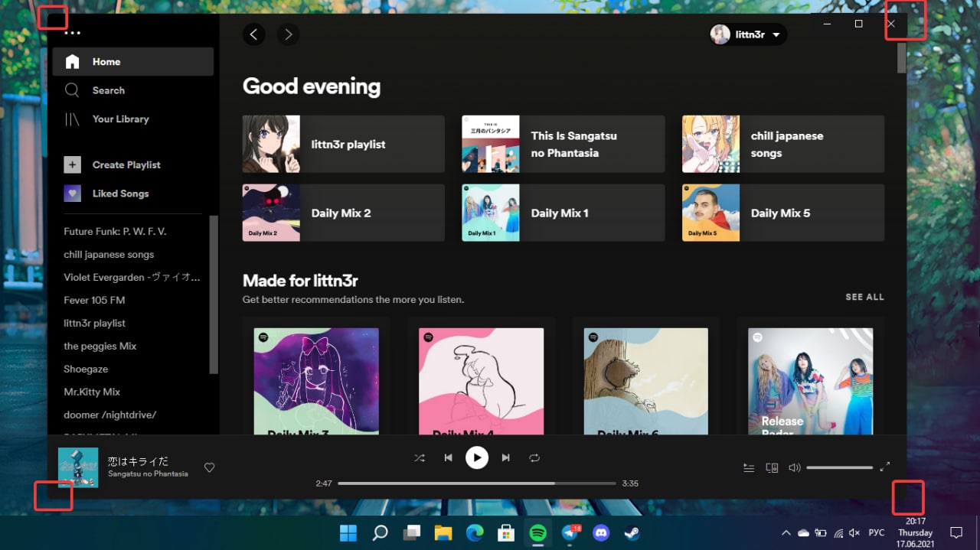Open Daily Mix 6 cover art
This screenshot has height=550, width=980.
click(x=646, y=381)
